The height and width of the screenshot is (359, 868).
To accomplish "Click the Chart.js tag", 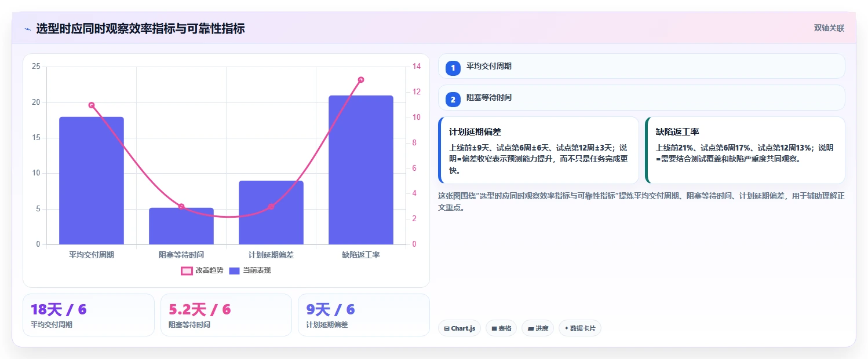I will (x=459, y=328).
